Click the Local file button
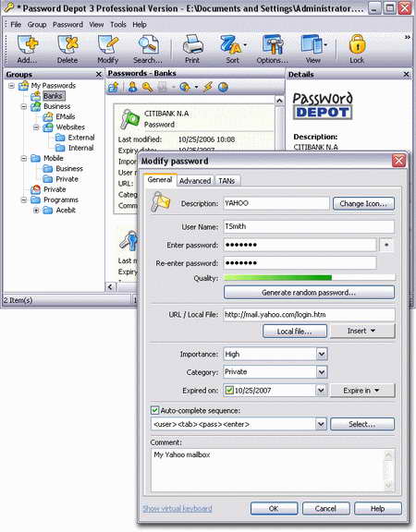 pyautogui.click(x=295, y=332)
